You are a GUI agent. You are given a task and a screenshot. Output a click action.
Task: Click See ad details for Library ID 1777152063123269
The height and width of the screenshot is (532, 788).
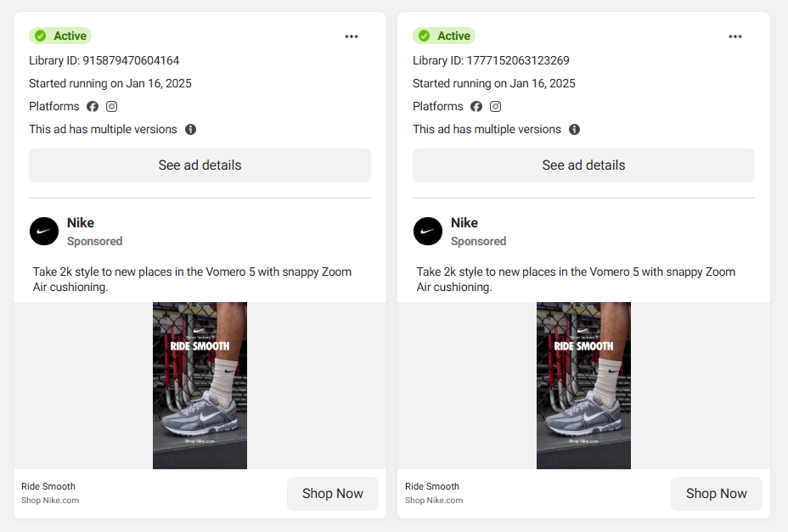click(x=583, y=165)
